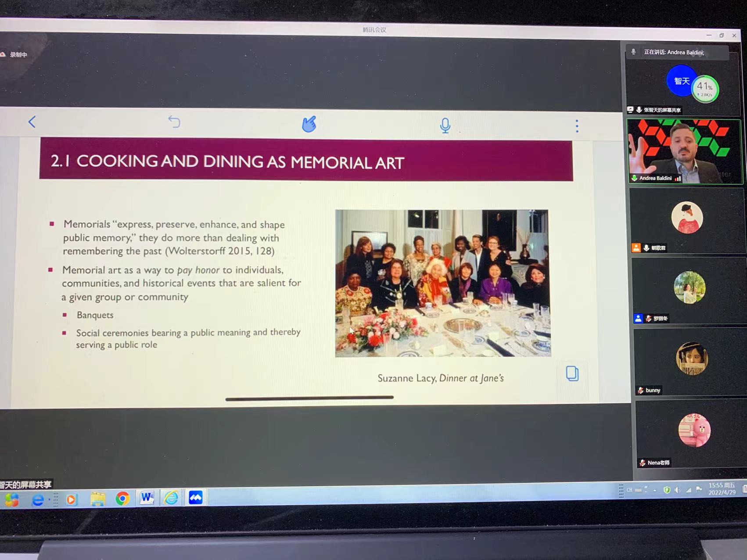Screen dimensions: 747x560
Task: Toggle the blue microphone in shared toolbar
Action: click(445, 126)
